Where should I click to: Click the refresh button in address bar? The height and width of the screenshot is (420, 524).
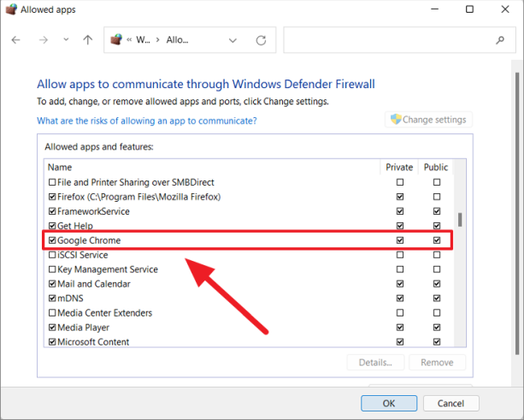coord(261,40)
